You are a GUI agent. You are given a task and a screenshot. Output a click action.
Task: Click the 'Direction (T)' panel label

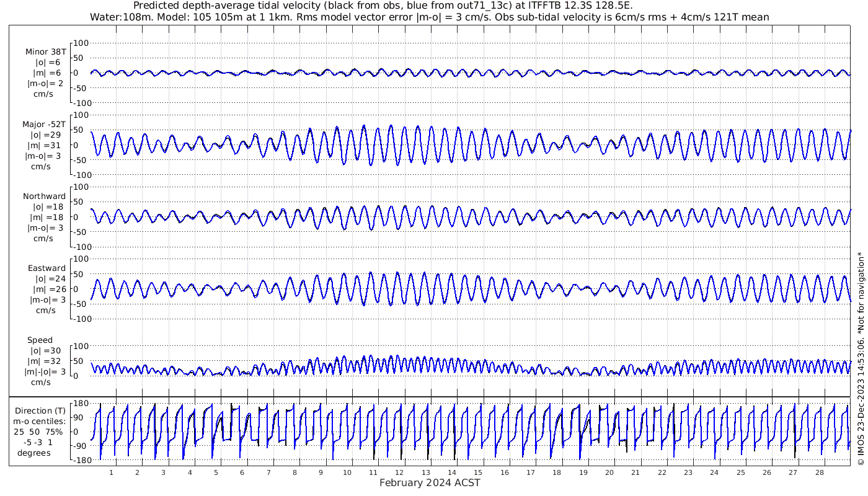pyautogui.click(x=40, y=411)
